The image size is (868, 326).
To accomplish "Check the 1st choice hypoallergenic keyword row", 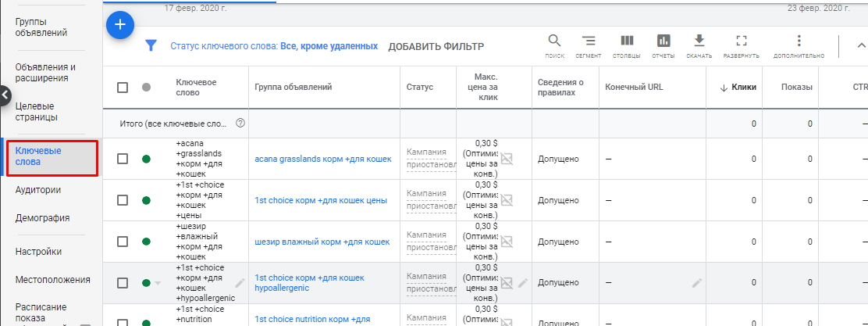I will coord(123,283).
